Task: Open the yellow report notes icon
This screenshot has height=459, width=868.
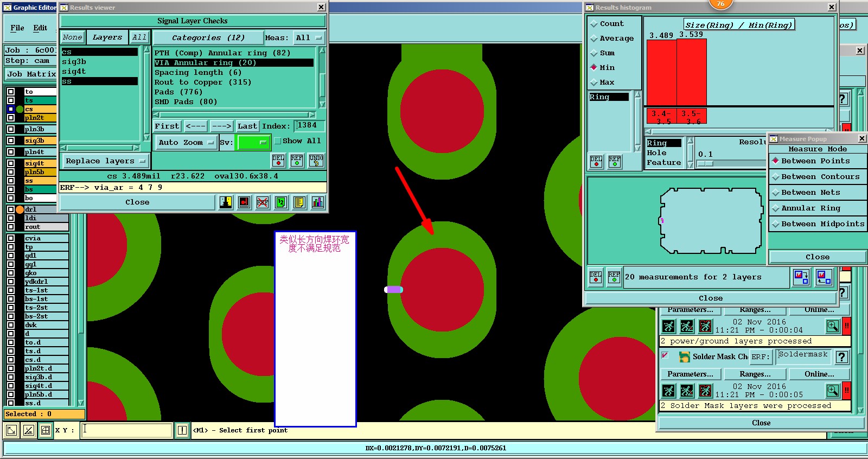Action: coord(299,202)
